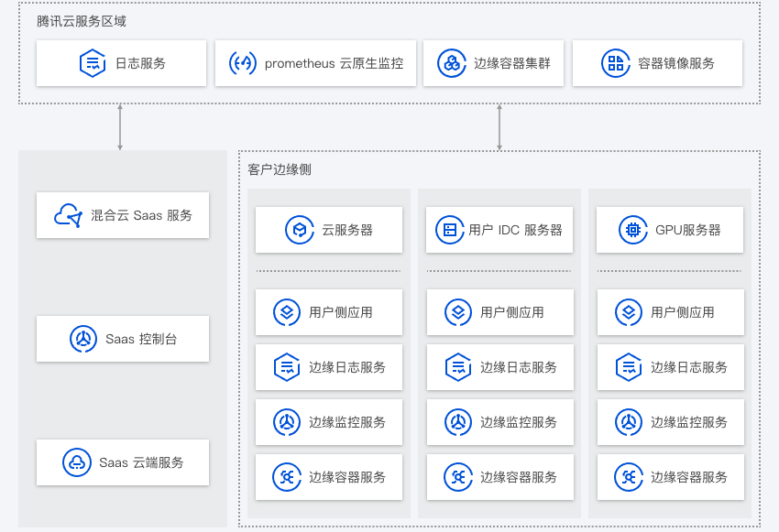Select the 边缘容器集群 label text
779x532 pixels.
pyautogui.click(x=512, y=63)
